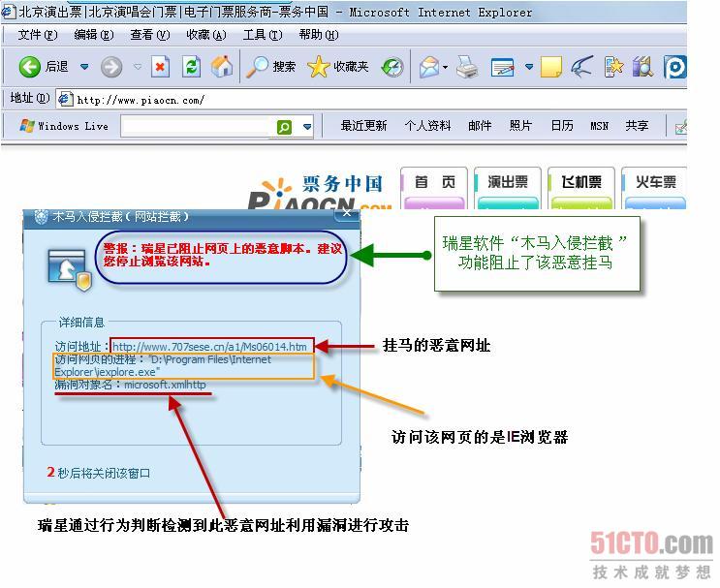Open the 工具(T) menu
The height and width of the screenshot is (588, 720).
coord(263,35)
